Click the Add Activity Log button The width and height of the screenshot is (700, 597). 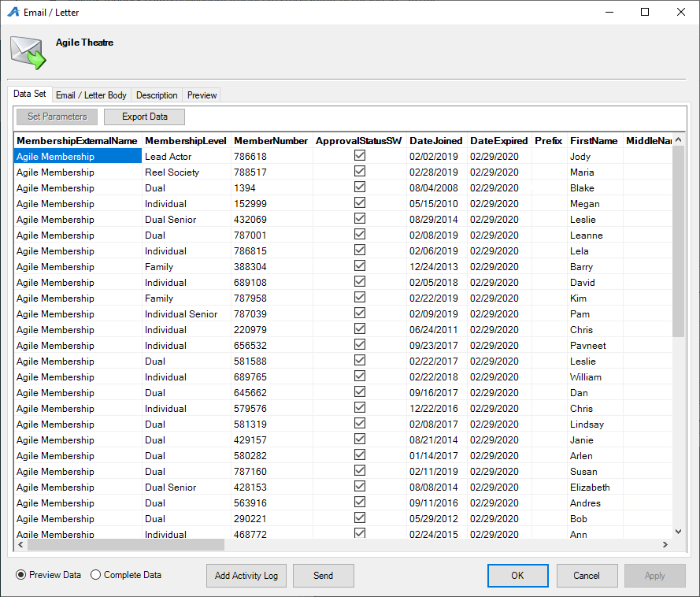coord(246,576)
